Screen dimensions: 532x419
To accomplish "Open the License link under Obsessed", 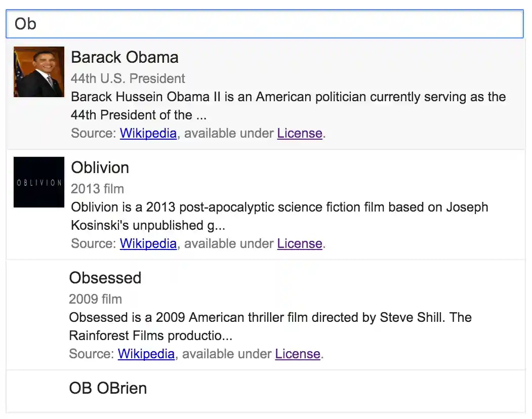I will point(298,354).
